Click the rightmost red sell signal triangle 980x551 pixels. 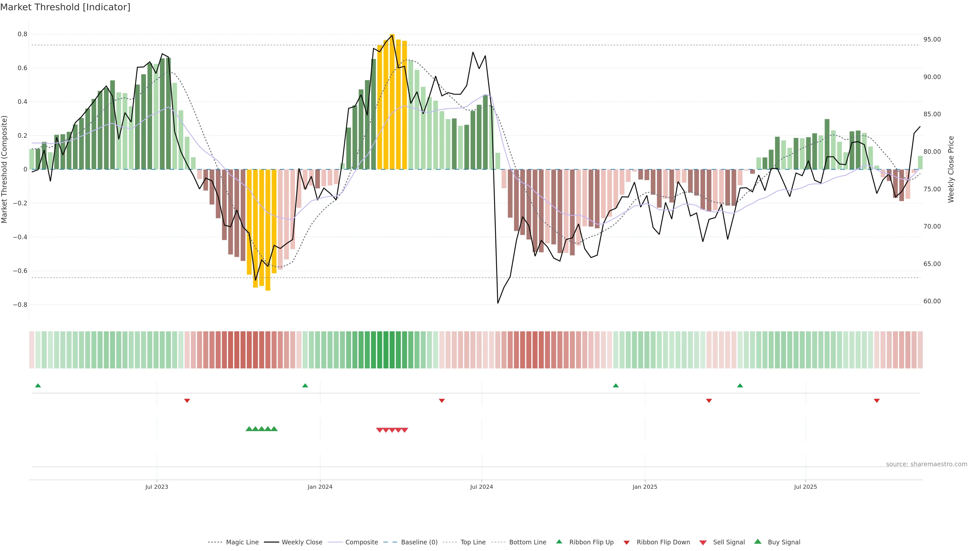[x=405, y=430]
